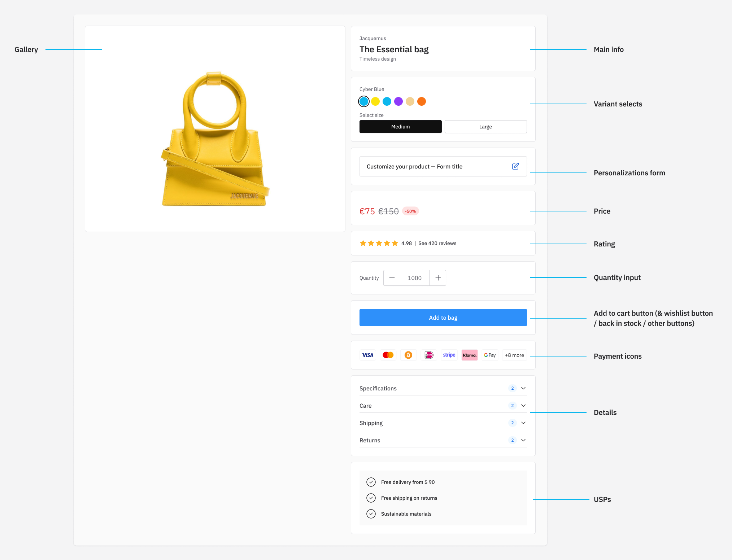Viewport: 732px width, 560px height.
Task: Click the star rating icons
Action: click(x=379, y=243)
